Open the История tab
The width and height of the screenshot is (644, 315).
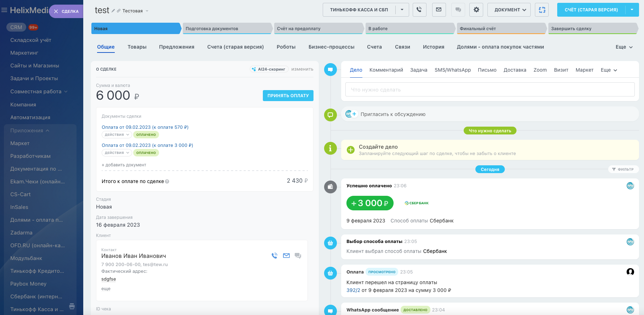click(x=434, y=47)
